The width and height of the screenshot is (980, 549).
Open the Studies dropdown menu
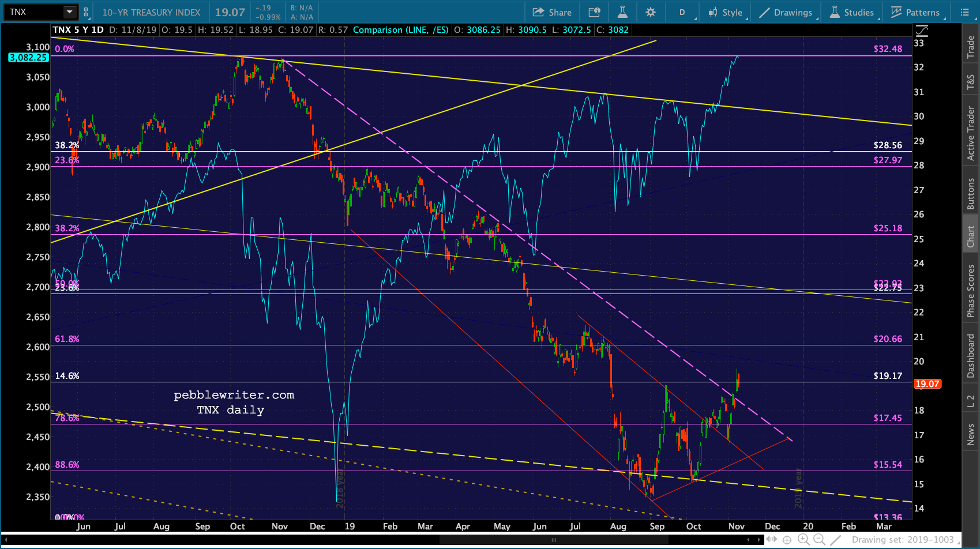(852, 12)
